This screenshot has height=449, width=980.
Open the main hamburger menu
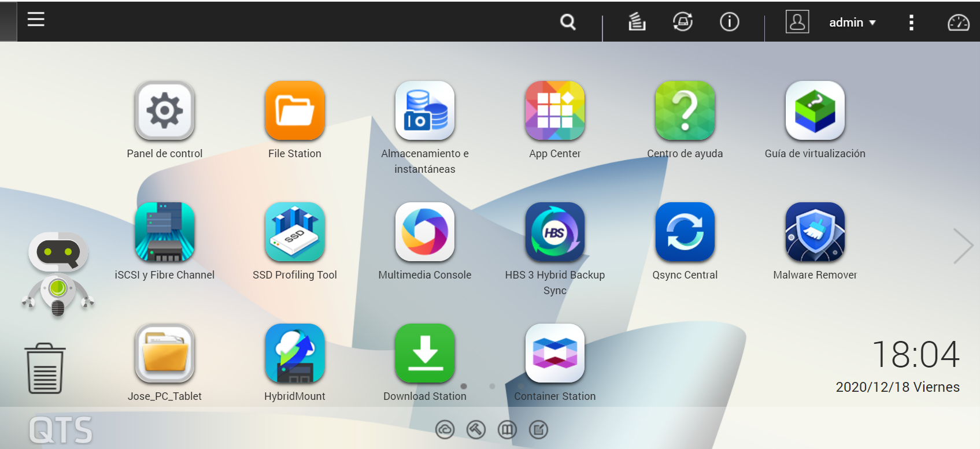(x=36, y=20)
